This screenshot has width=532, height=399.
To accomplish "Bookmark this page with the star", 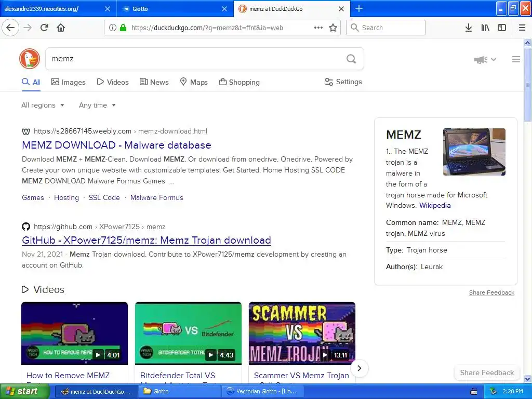I will tap(333, 28).
